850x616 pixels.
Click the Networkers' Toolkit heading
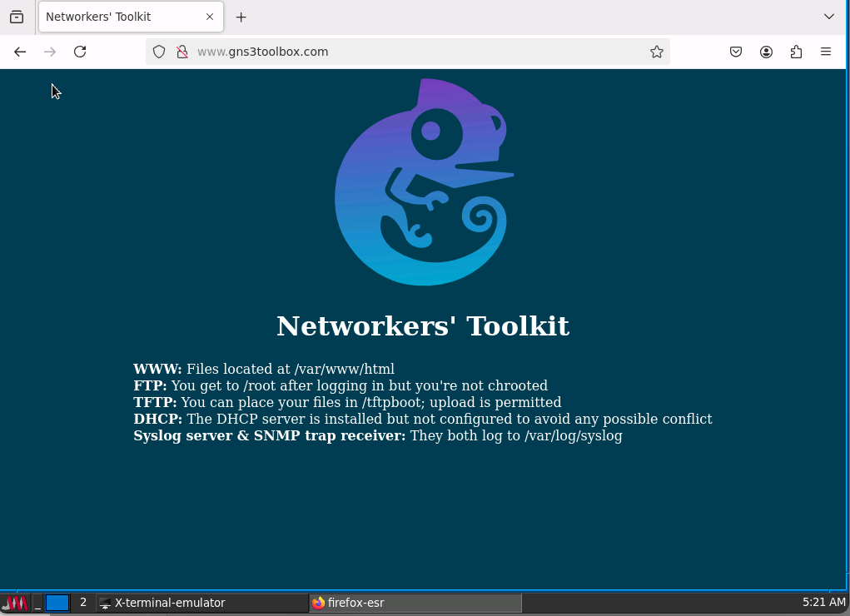(x=423, y=325)
